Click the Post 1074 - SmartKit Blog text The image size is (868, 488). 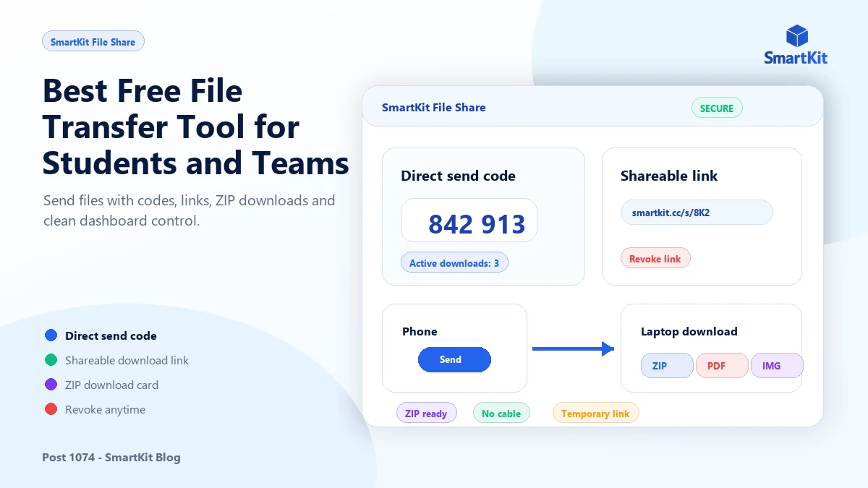coord(111,457)
